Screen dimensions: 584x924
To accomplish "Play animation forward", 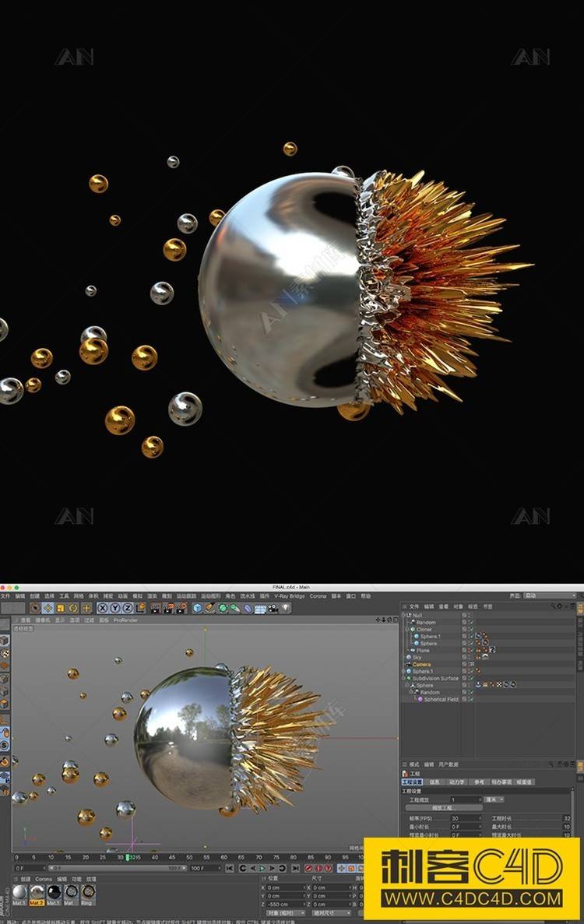I will (262, 868).
